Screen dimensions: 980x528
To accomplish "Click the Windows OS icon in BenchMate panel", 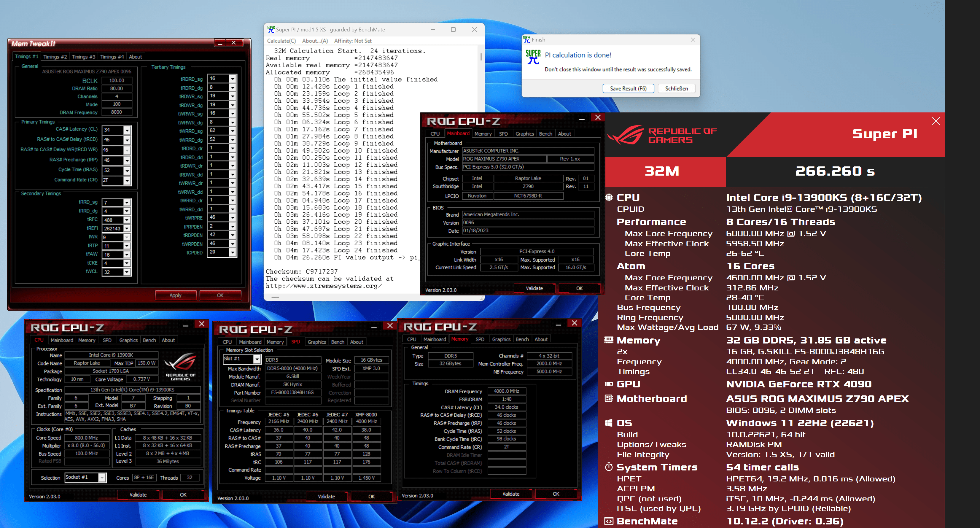I will click(x=609, y=423).
